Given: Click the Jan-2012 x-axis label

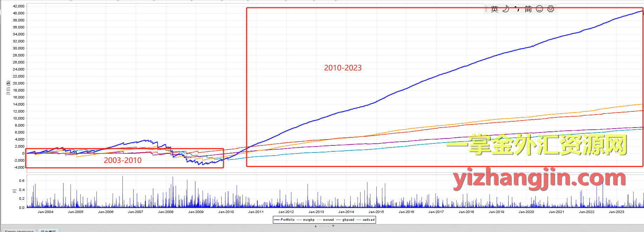Looking at the screenshot, I should [286, 212].
